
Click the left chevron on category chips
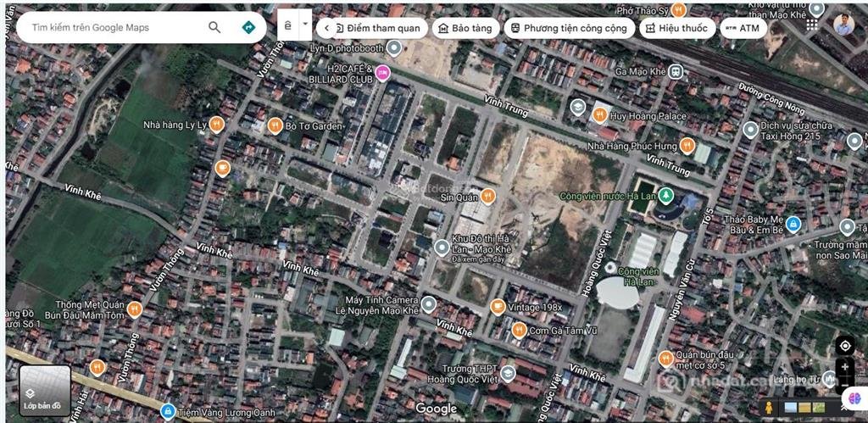pyautogui.click(x=326, y=28)
